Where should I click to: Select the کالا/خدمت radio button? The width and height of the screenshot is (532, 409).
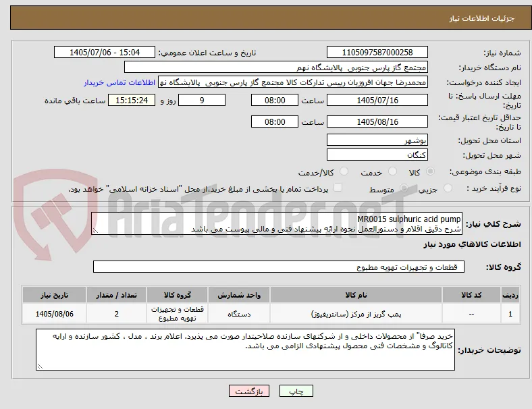[x=344, y=171]
